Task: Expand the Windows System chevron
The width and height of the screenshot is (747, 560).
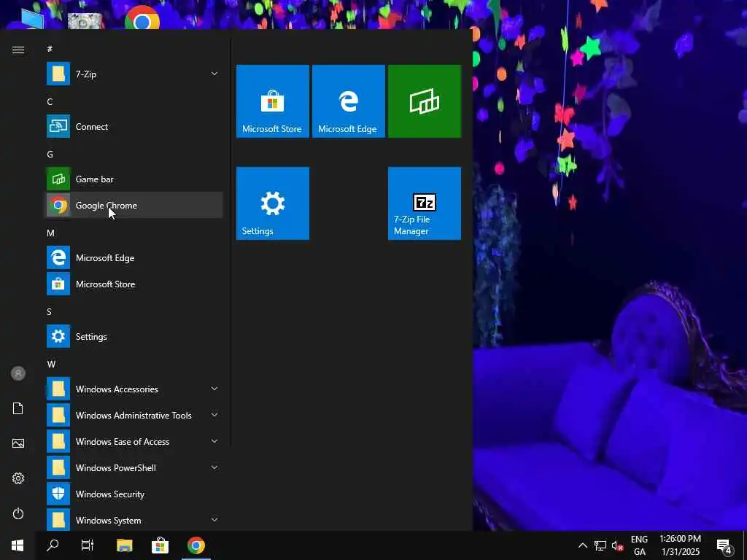Action: coord(214,520)
